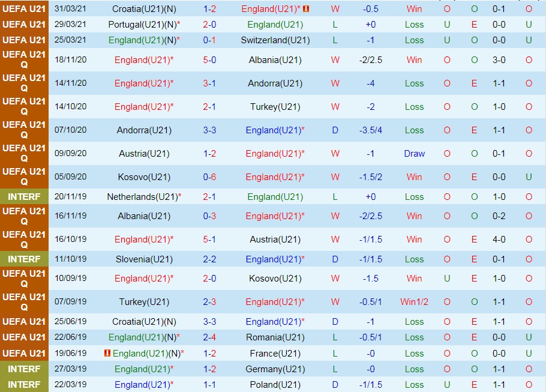Click the Draw result on 09/09/20 row
The image size is (546, 392).
coord(415,154)
